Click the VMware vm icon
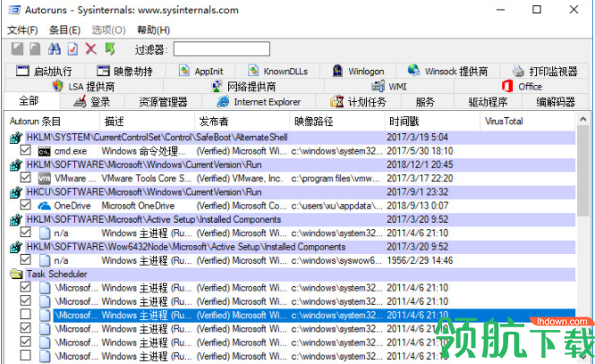This screenshot has height=364, width=595. (44, 178)
